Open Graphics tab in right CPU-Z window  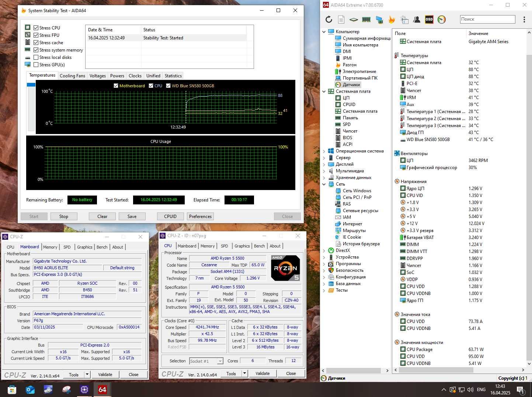[242, 246]
